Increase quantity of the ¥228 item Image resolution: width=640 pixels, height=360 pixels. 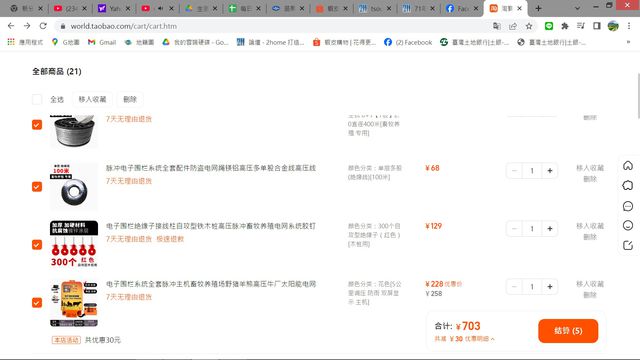[x=550, y=287]
